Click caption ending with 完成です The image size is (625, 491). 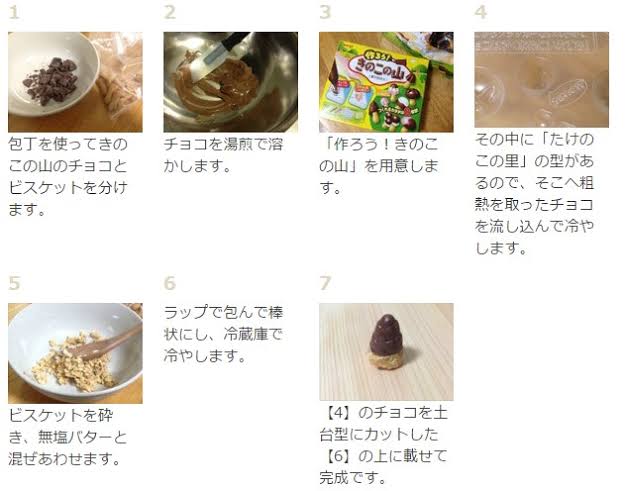coord(383,445)
